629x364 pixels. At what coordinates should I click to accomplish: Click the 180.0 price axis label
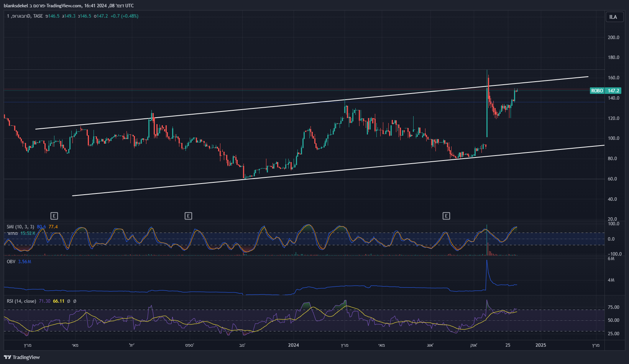pos(614,57)
